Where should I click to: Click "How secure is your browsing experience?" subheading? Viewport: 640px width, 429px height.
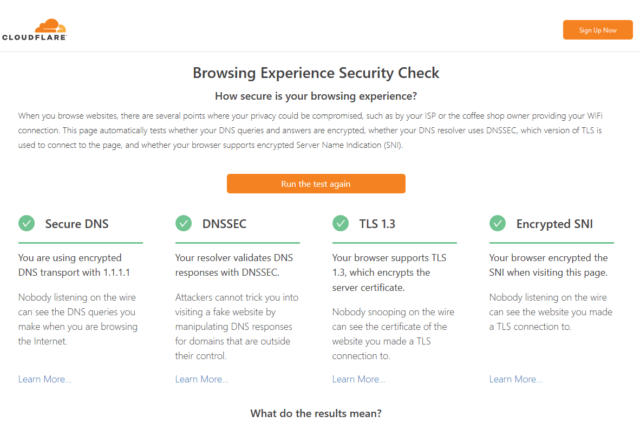click(315, 96)
